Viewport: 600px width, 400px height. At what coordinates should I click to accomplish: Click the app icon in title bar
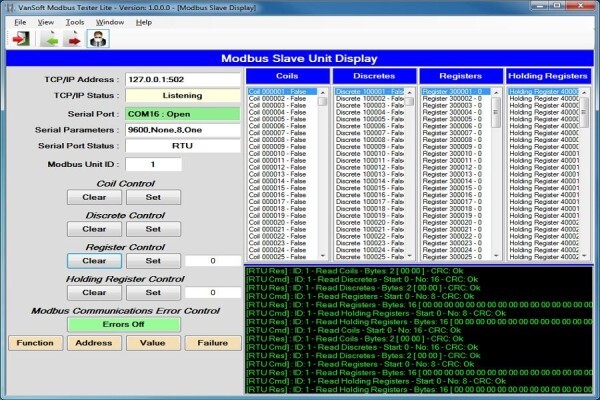(10, 7)
